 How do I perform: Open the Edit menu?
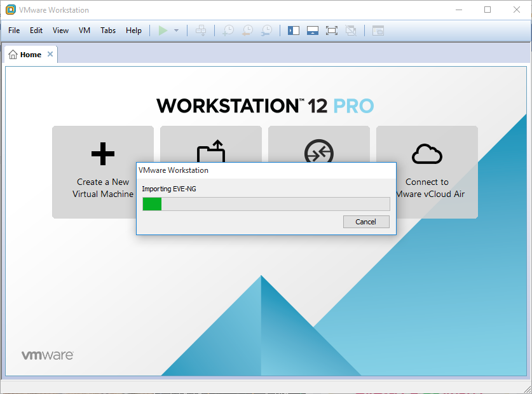(x=36, y=31)
